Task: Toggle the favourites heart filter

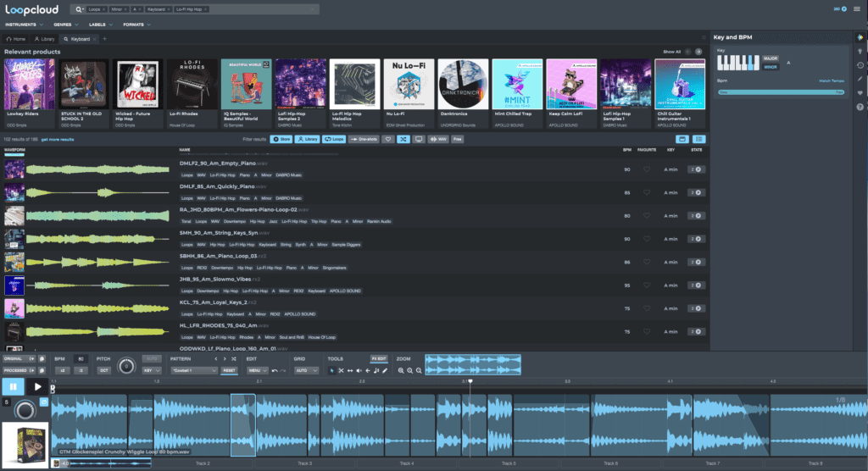Action: point(388,140)
